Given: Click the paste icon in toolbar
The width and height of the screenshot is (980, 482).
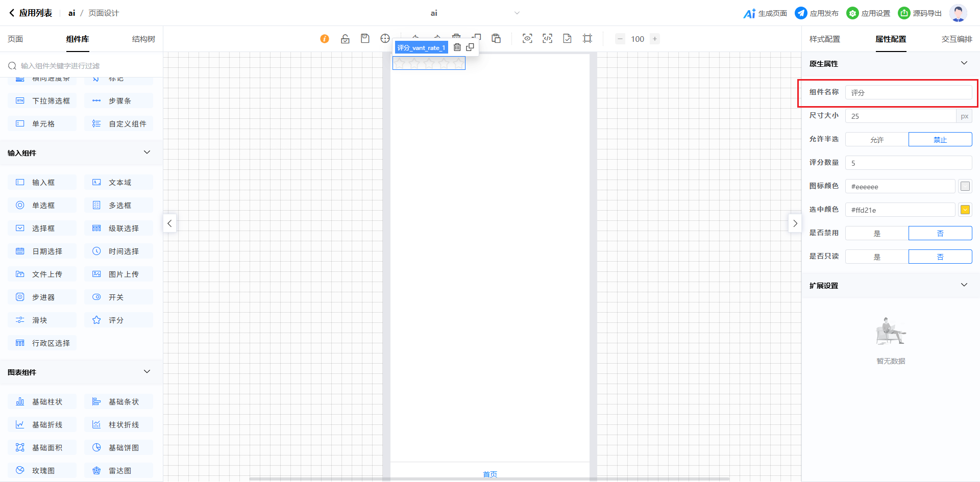Looking at the screenshot, I should [496, 39].
